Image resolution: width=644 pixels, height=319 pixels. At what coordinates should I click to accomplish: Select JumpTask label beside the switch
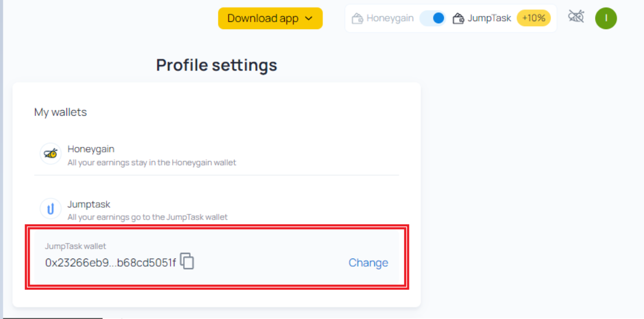click(x=489, y=18)
